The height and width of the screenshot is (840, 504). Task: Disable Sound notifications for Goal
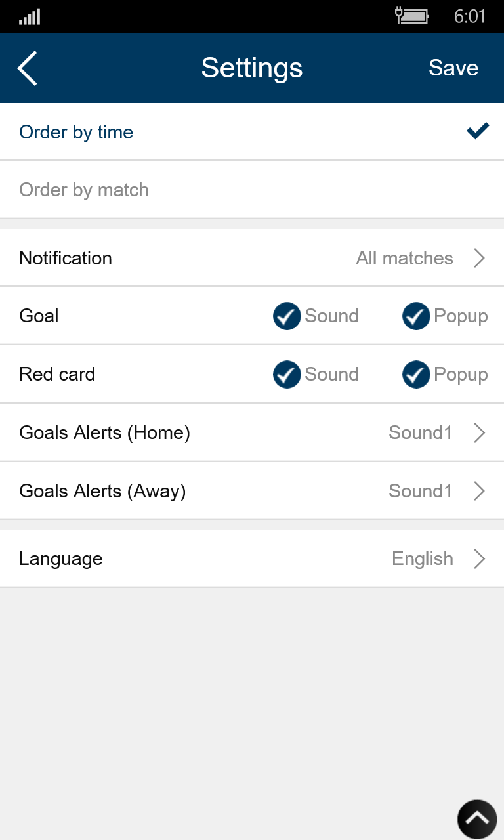[x=287, y=316]
